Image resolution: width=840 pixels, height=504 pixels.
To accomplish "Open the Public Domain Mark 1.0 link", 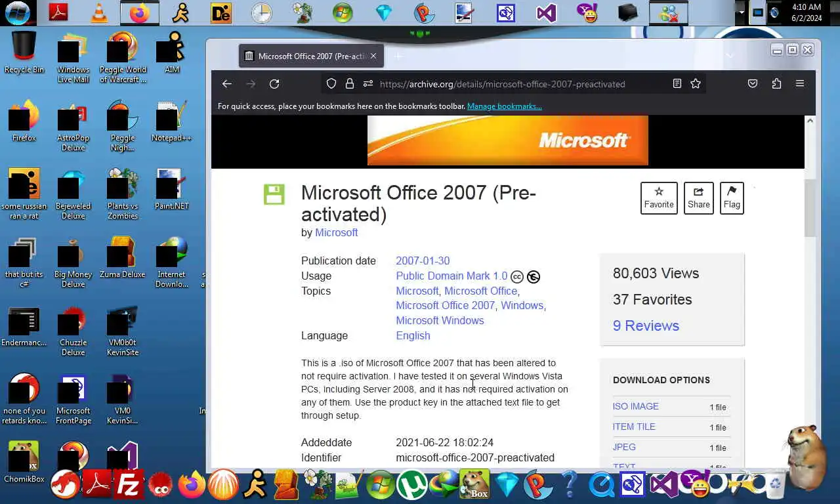I will (x=451, y=276).
